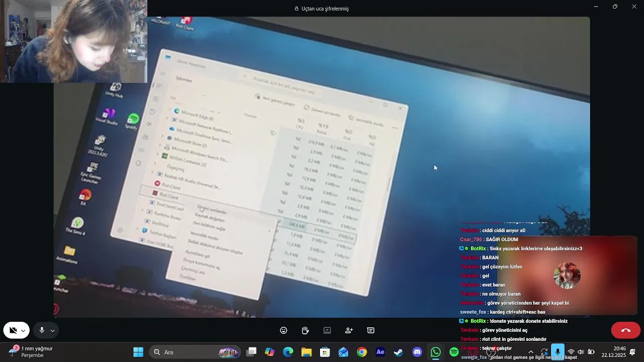Click the end-to-end encrypted label 'Uçtan uca şifrelenmiş'
The height and width of the screenshot is (362, 644).
tap(325, 9)
